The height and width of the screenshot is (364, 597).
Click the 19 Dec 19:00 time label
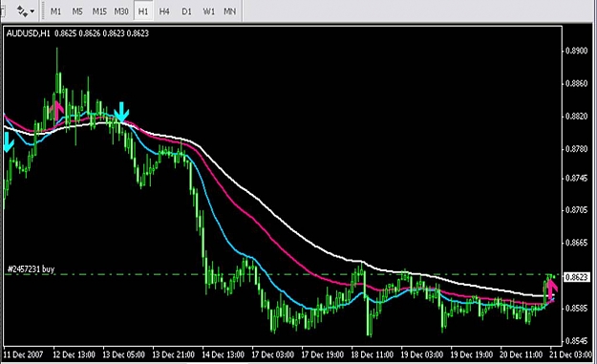point(471,354)
